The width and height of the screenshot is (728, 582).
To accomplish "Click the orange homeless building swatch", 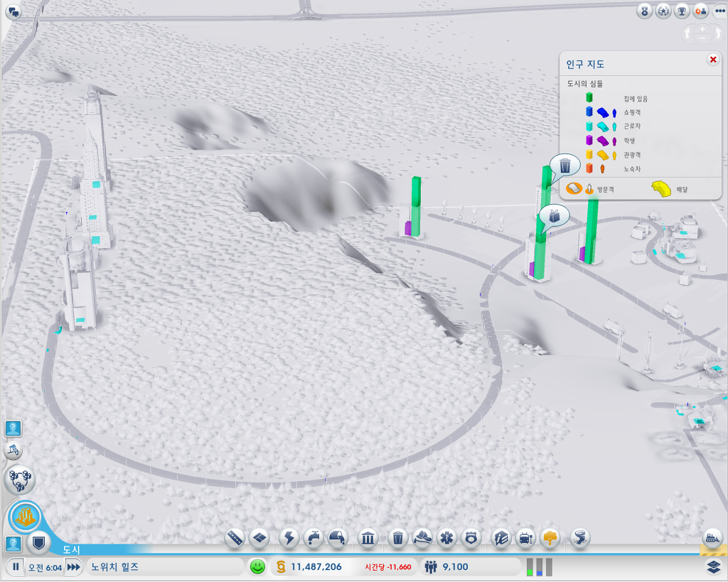I will 589,168.
